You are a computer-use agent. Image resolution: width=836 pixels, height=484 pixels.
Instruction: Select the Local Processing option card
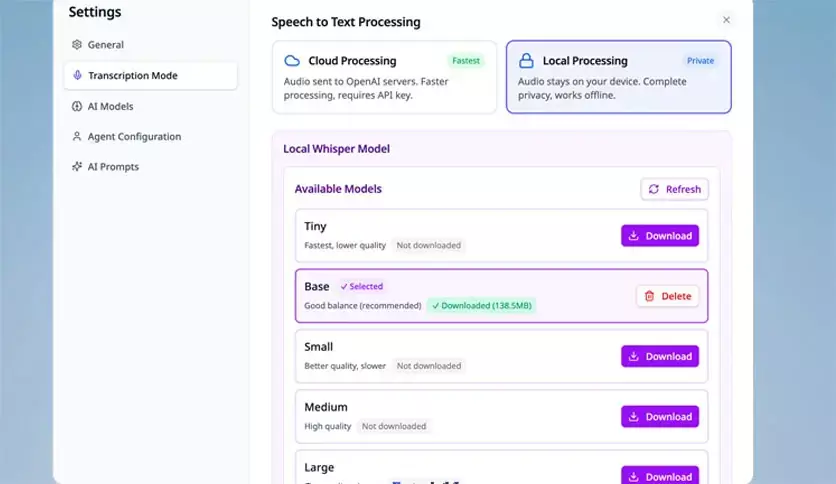point(618,77)
